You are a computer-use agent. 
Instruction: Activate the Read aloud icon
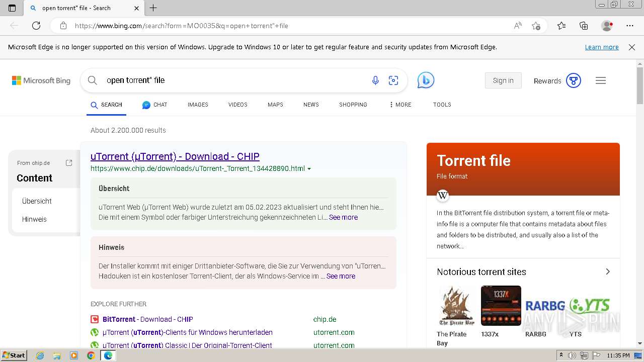tap(518, 26)
